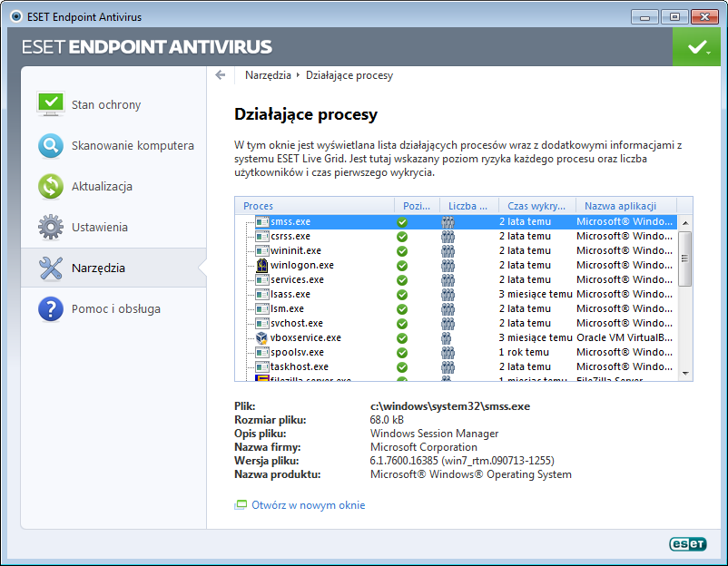Select the spoolsv.exe process row
The image size is (728, 566).
pyautogui.click(x=457, y=352)
